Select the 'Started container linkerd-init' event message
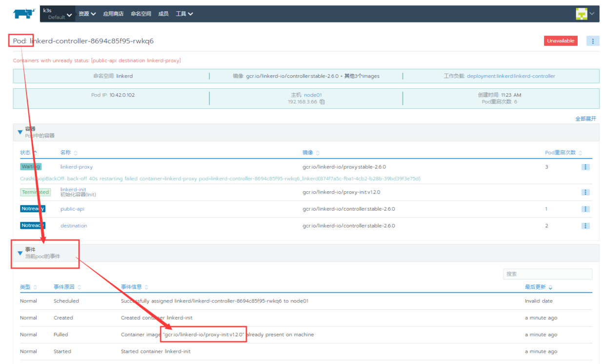This screenshot has width=605, height=364. tap(156, 351)
